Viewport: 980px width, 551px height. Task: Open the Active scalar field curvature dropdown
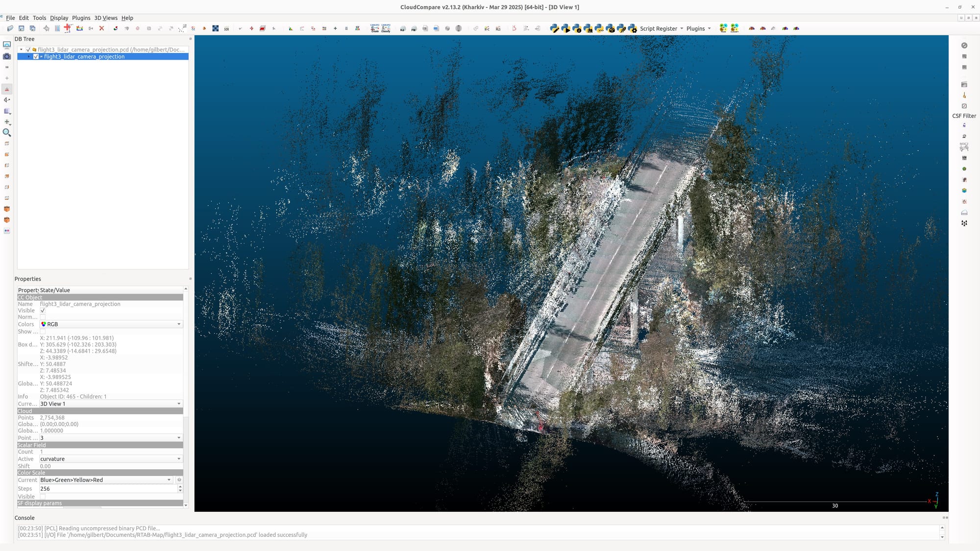tap(111, 459)
